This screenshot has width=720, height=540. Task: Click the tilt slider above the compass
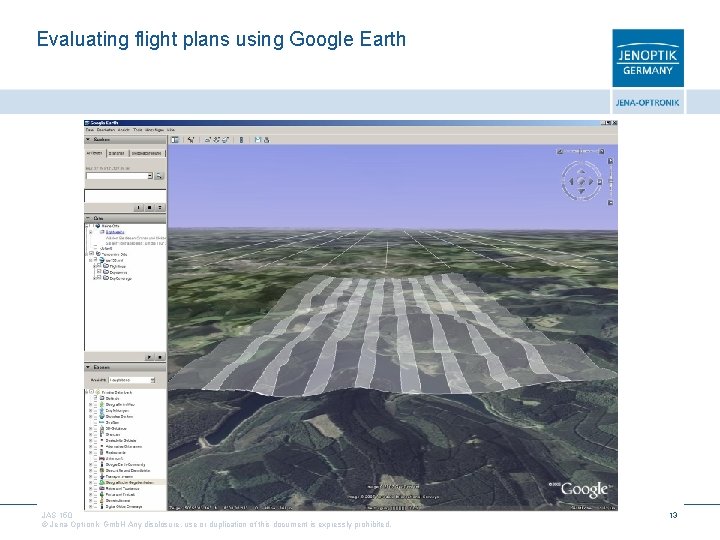[581, 151]
